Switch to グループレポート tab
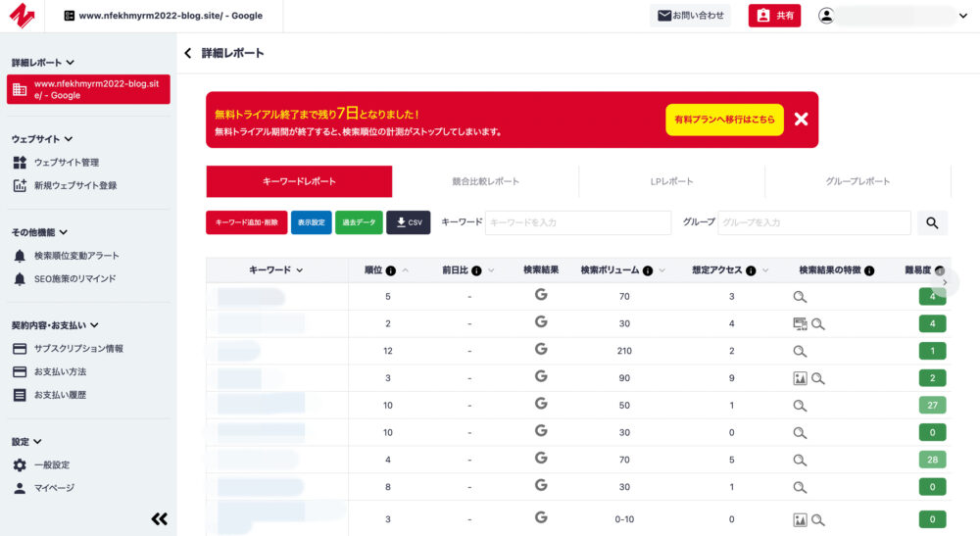980x536 pixels. click(x=857, y=181)
